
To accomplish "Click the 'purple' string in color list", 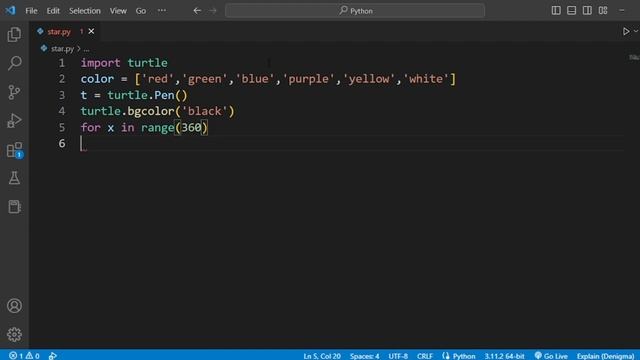I will click(x=309, y=79).
